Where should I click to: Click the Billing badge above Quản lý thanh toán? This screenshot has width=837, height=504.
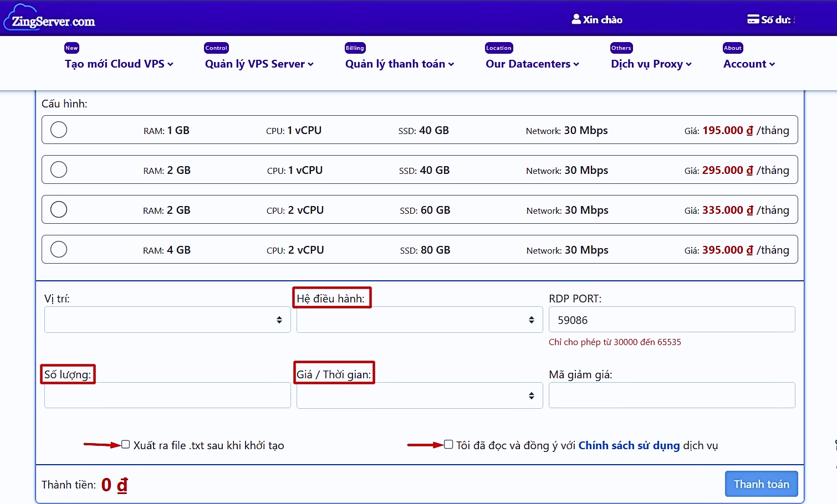(x=355, y=48)
